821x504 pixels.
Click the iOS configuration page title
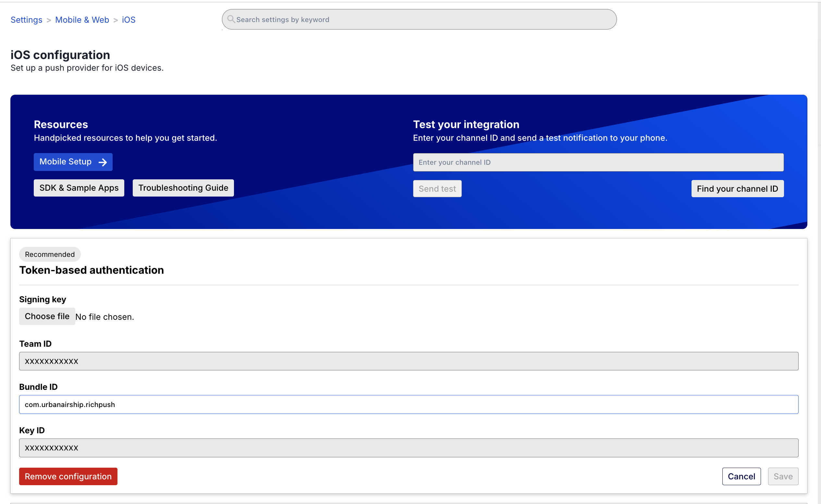click(x=60, y=55)
